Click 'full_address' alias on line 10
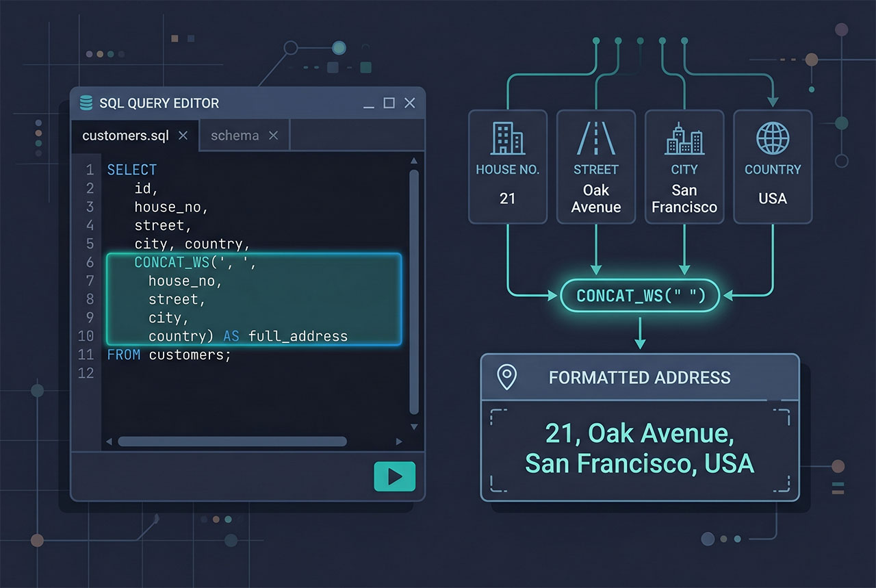876x588 pixels. tap(298, 336)
